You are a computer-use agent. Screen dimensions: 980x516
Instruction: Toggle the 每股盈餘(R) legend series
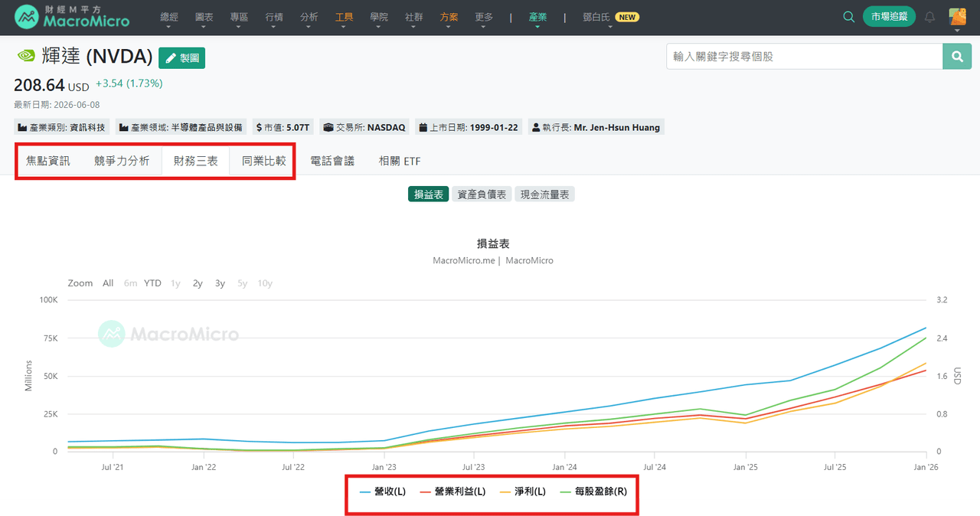pyautogui.click(x=593, y=492)
